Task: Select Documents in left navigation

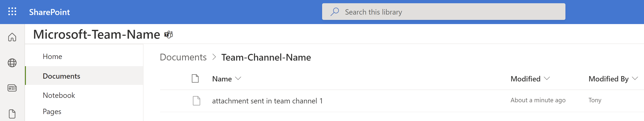Action: coord(84,76)
